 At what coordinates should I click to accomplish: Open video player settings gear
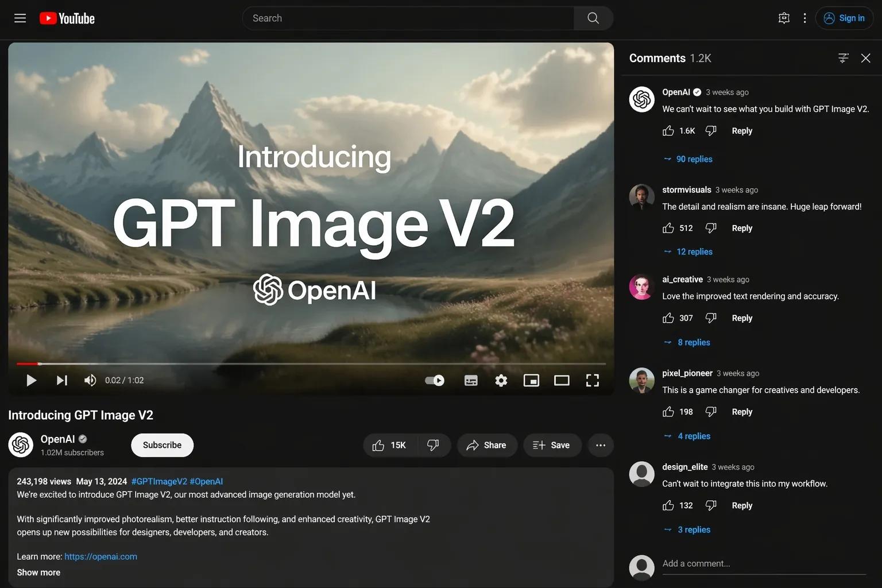pyautogui.click(x=501, y=381)
